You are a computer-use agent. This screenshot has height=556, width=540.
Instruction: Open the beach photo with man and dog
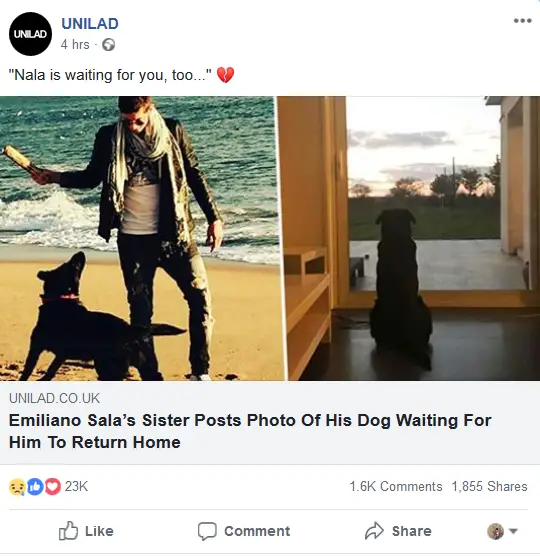[142, 238]
